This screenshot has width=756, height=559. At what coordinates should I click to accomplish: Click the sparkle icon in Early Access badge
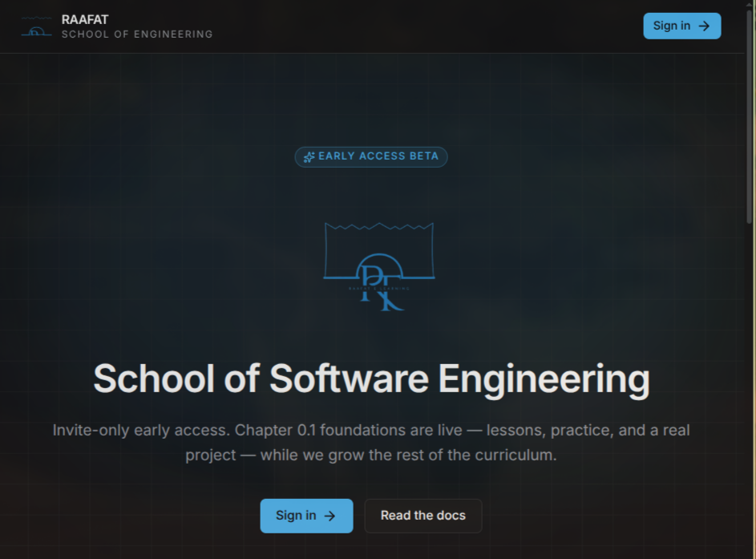[x=309, y=156]
